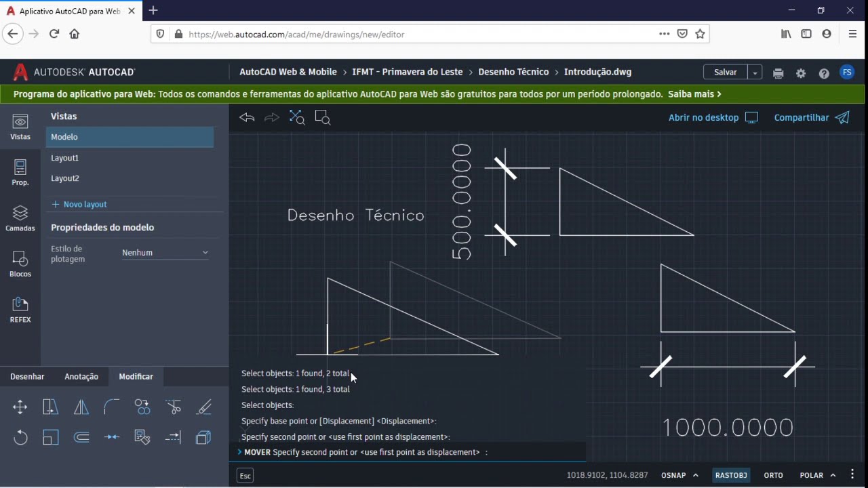The width and height of the screenshot is (868, 488).
Task: Select the Erase tool
Action: [x=203, y=407]
